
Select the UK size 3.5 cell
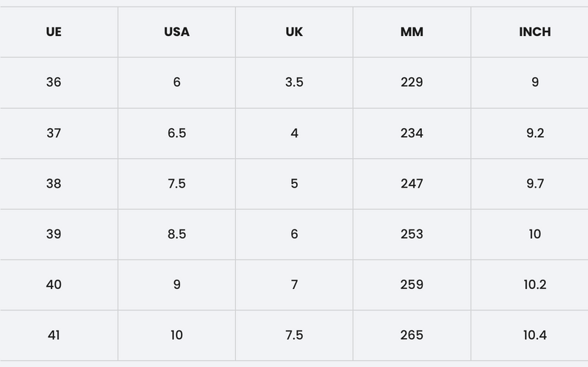coord(294,82)
